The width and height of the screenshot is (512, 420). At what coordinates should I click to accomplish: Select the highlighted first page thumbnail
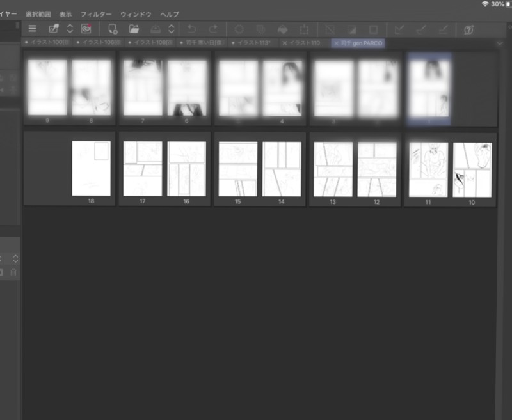click(429, 89)
